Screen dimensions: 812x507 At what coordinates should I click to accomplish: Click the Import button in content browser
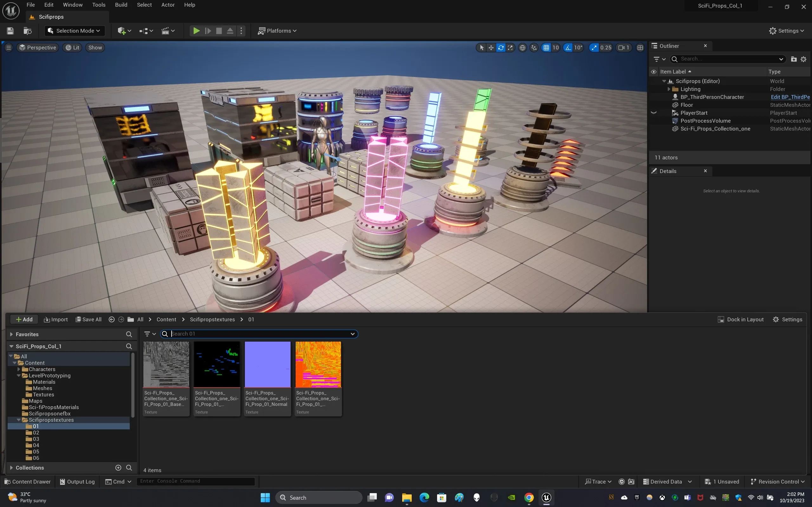(56, 319)
